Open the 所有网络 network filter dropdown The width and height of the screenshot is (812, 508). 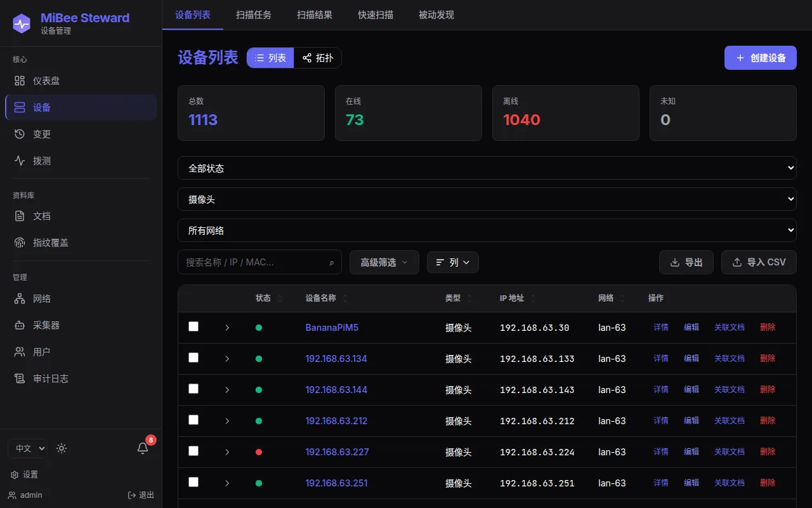pyautogui.click(x=487, y=231)
